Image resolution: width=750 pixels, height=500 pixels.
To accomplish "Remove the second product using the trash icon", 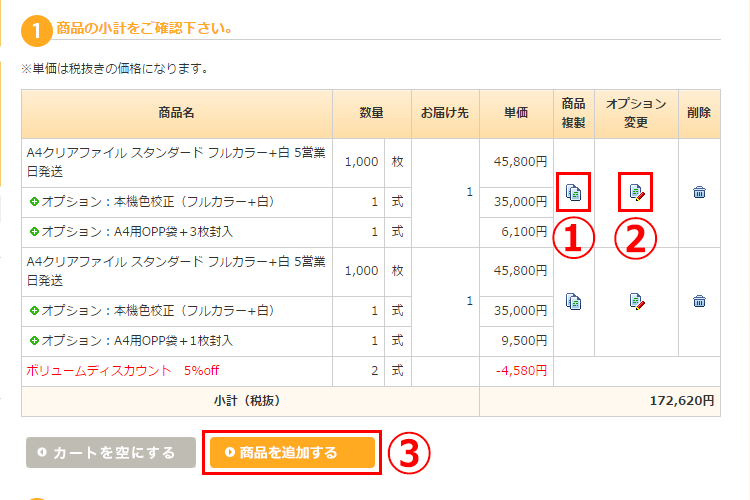I will click(699, 300).
